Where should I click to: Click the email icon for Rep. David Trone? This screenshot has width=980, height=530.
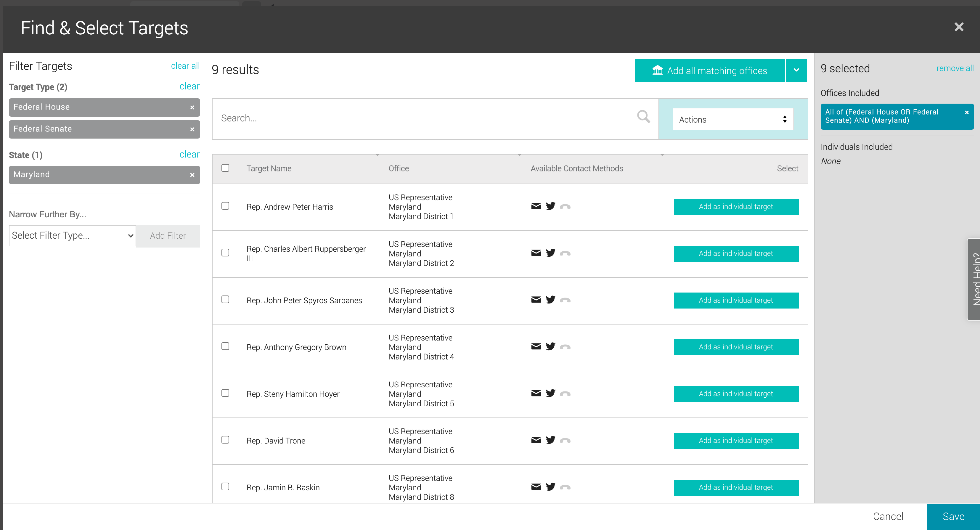coord(536,440)
